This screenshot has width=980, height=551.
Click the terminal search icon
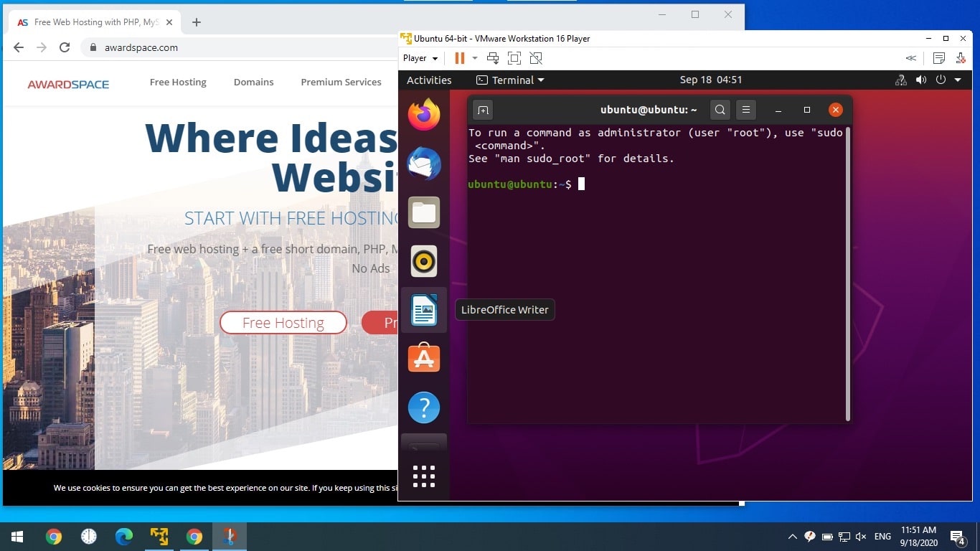(720, 110)
